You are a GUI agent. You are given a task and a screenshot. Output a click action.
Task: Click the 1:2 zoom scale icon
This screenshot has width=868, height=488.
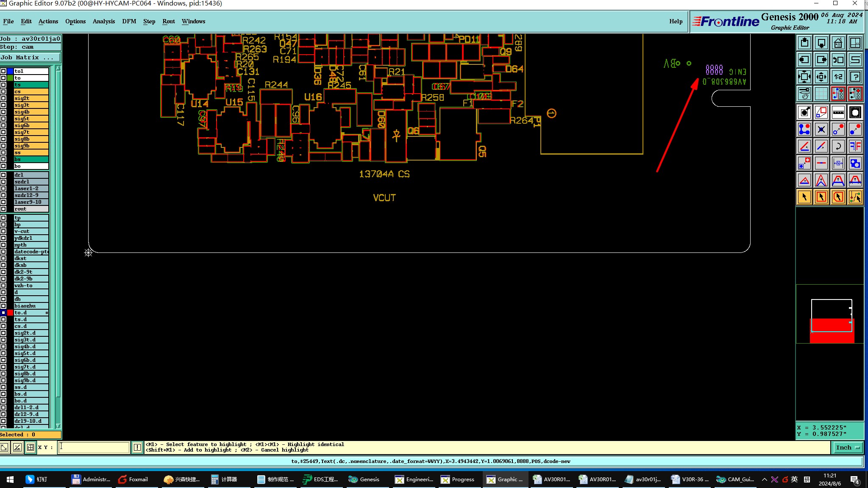click(x=838, y=77)
